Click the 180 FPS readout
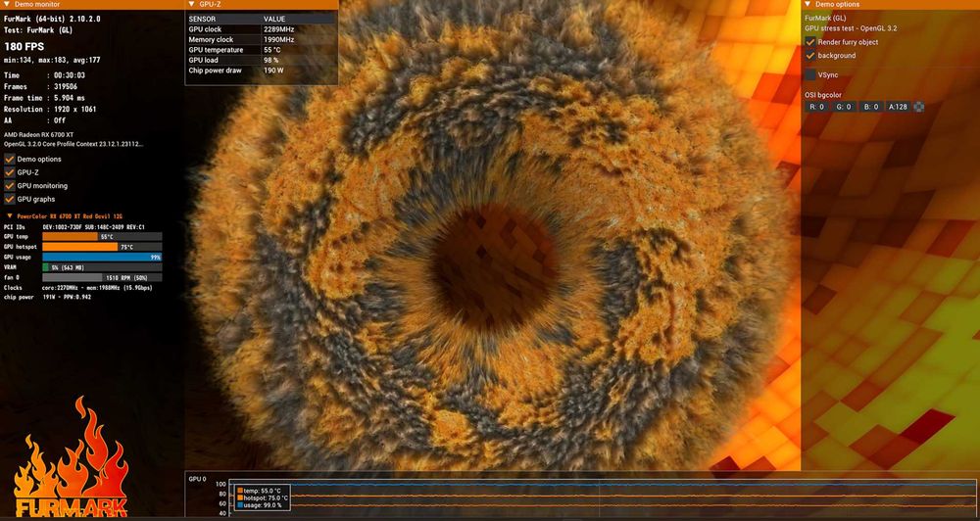The height and width of the screenshot is (521, 980). (24, 47)
